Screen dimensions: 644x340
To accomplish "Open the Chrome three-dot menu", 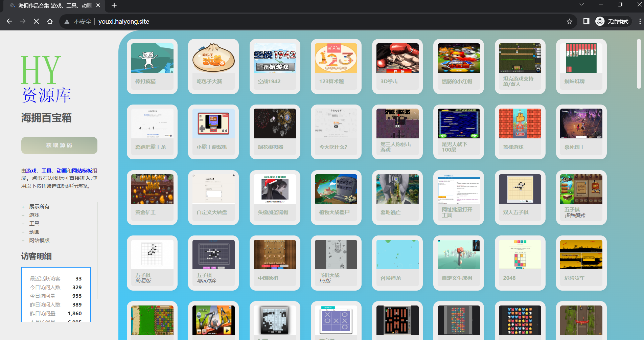I will click(640, 21).
